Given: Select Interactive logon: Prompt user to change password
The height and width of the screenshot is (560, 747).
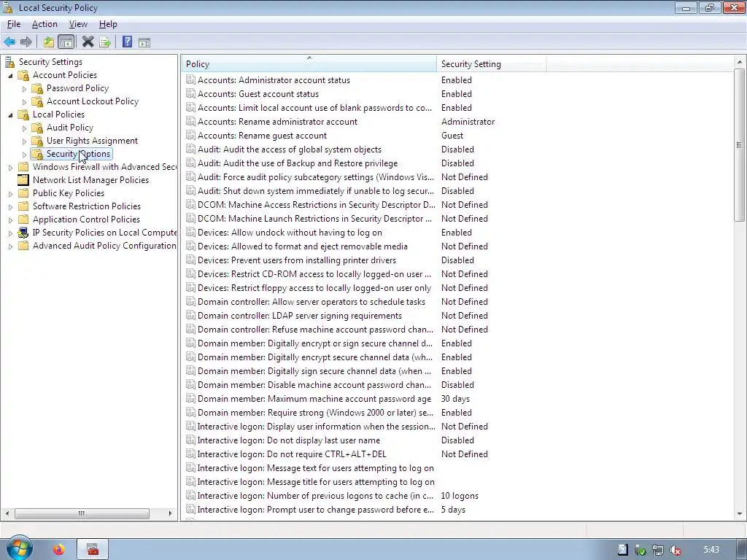Looking at the screenshot, I should [x=315, y=510].
